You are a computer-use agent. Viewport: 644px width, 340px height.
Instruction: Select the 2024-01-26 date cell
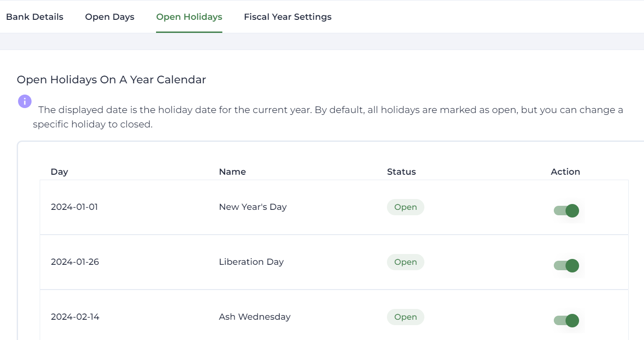75,262
